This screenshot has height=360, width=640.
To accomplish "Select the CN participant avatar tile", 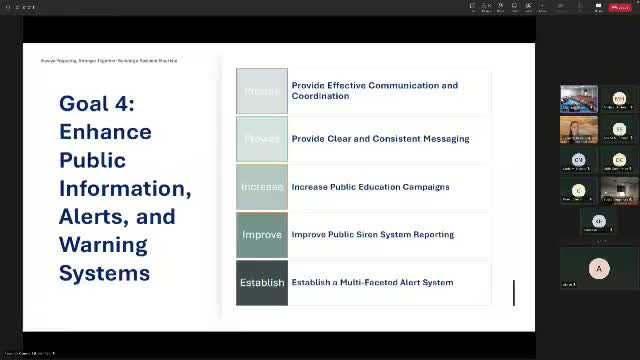I will click(x=579, y=160).
